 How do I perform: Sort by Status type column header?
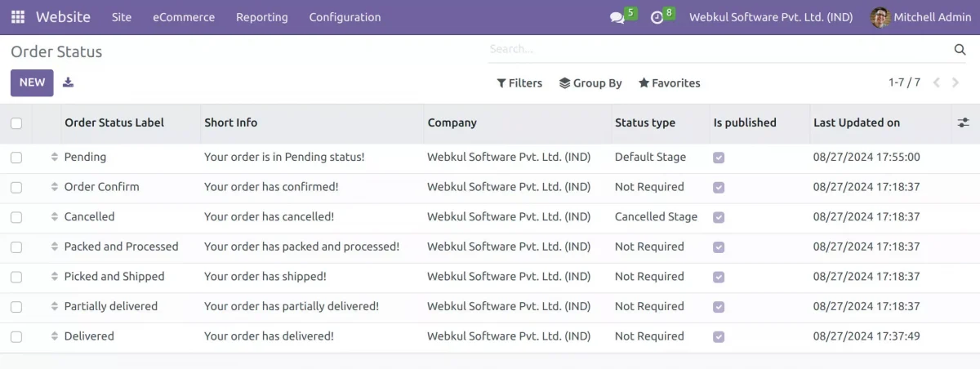(x=645, y=122)
